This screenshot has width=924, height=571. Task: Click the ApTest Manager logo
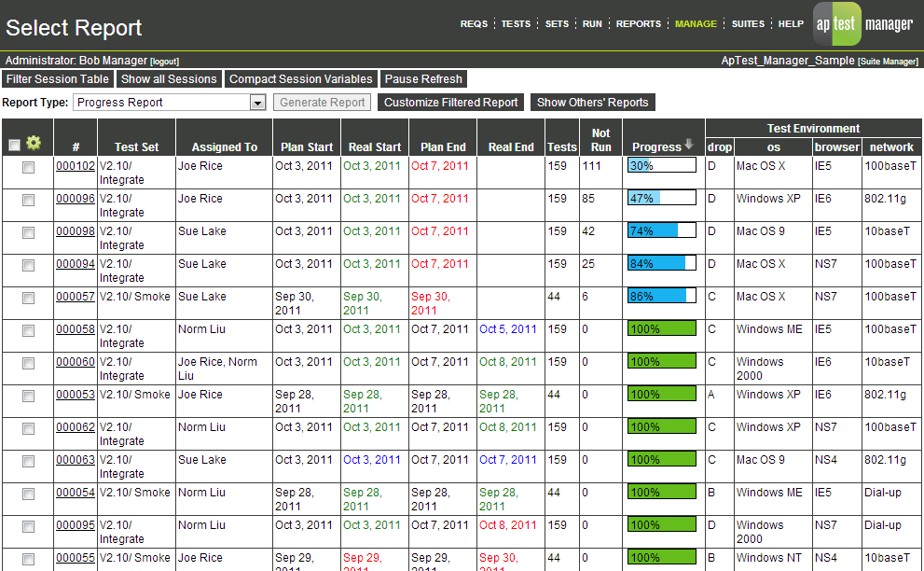864,24
